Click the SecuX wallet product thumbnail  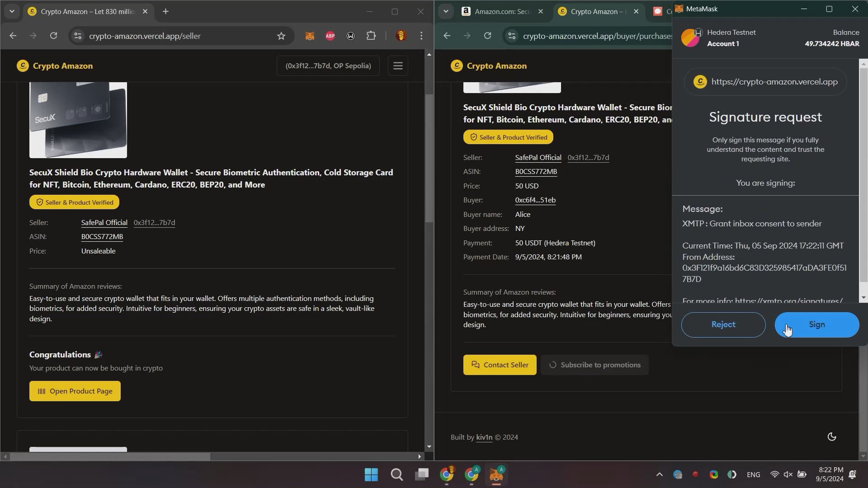(78, 120)
